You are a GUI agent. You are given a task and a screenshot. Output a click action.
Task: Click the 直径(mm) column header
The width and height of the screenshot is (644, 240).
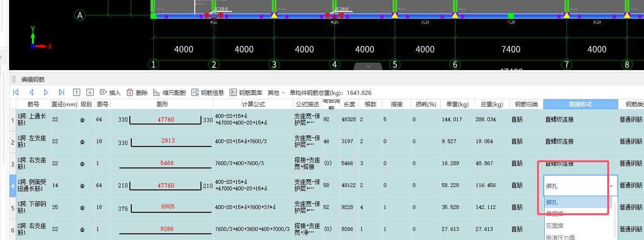point(64,104)
